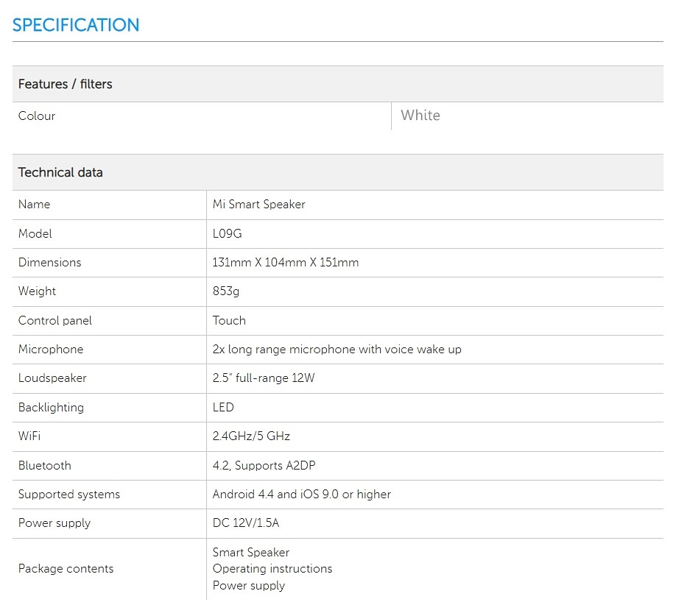Click the 853g weight value

coord(226,291)
